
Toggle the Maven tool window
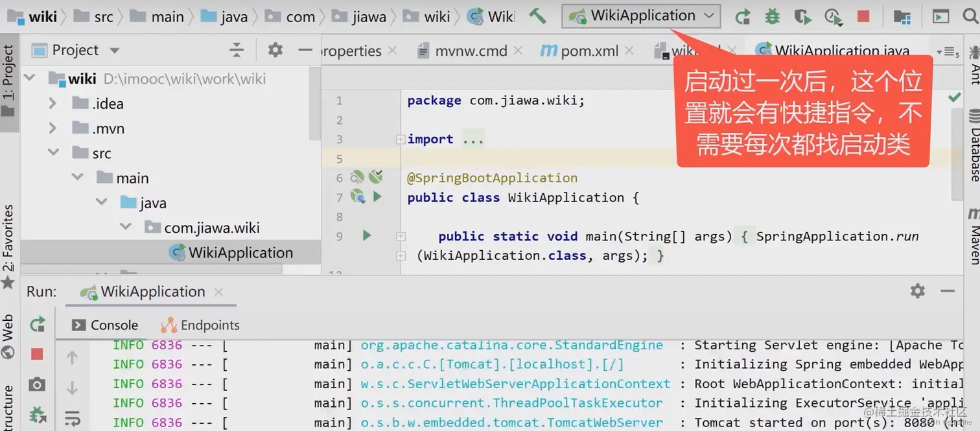pyautogui.click(x=974, y=236)
